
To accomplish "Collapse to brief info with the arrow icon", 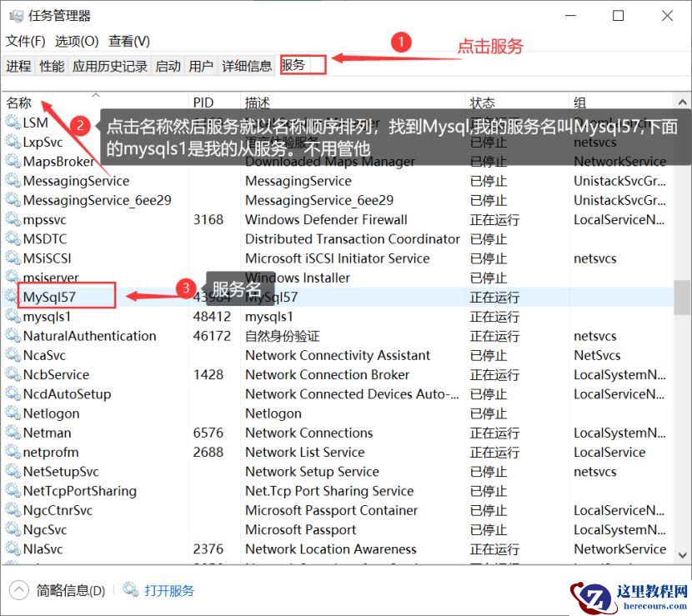I will (18, 590).
